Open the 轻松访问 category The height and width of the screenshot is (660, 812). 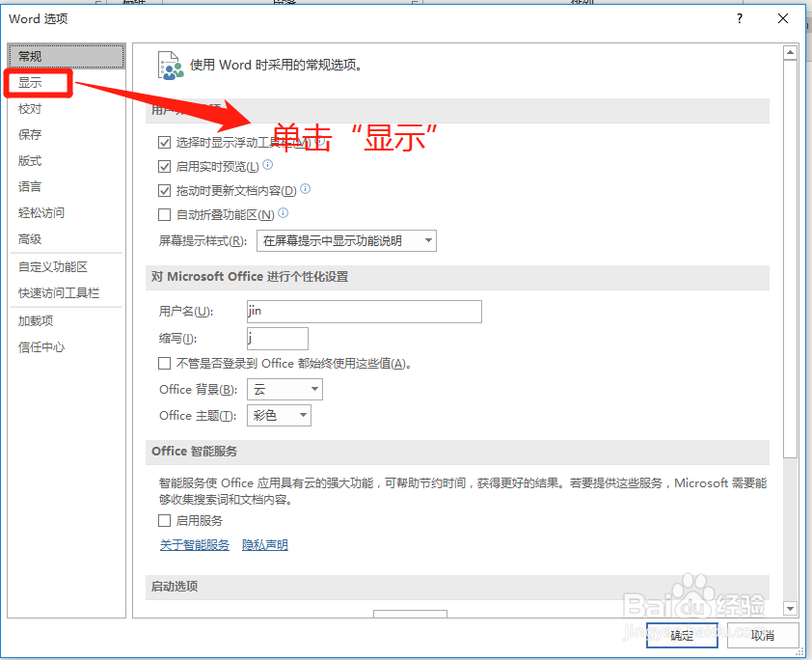click(67, 213)
